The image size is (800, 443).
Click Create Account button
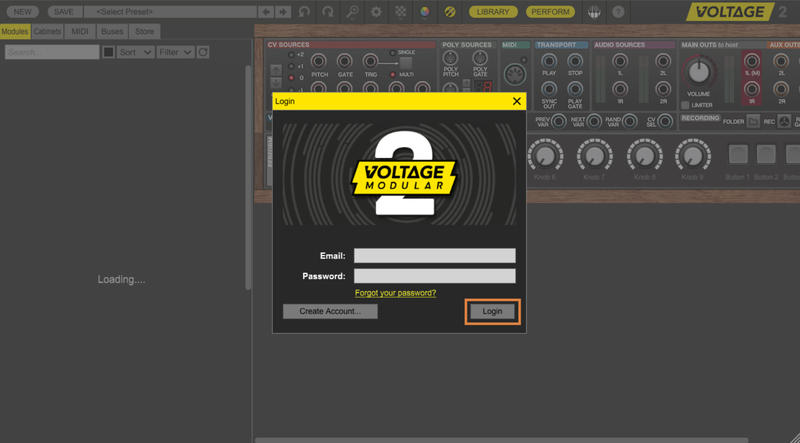pos(330,311)
